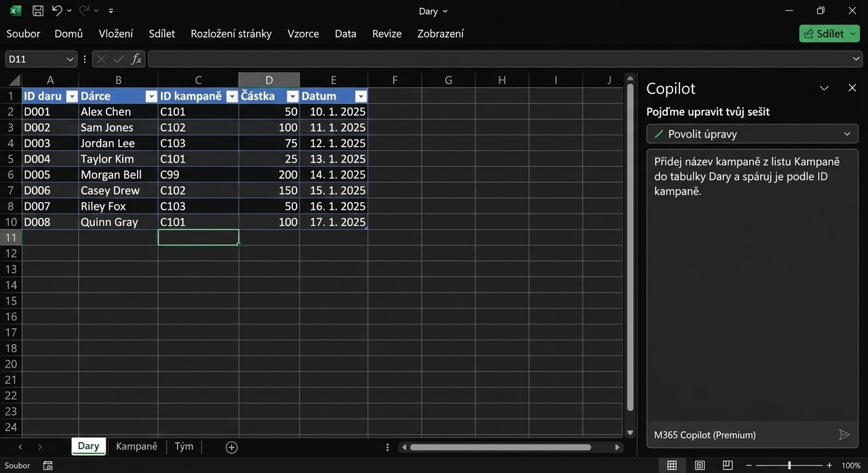The image size is (868, 473).
Task: Add a new sheet with plus icon
Action: click(232, 448)
